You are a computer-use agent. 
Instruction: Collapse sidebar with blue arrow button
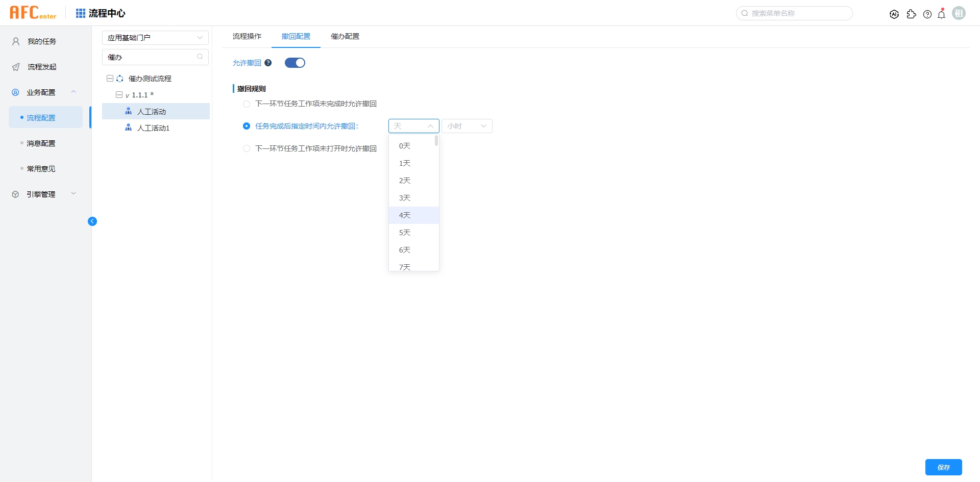point(92,221)
